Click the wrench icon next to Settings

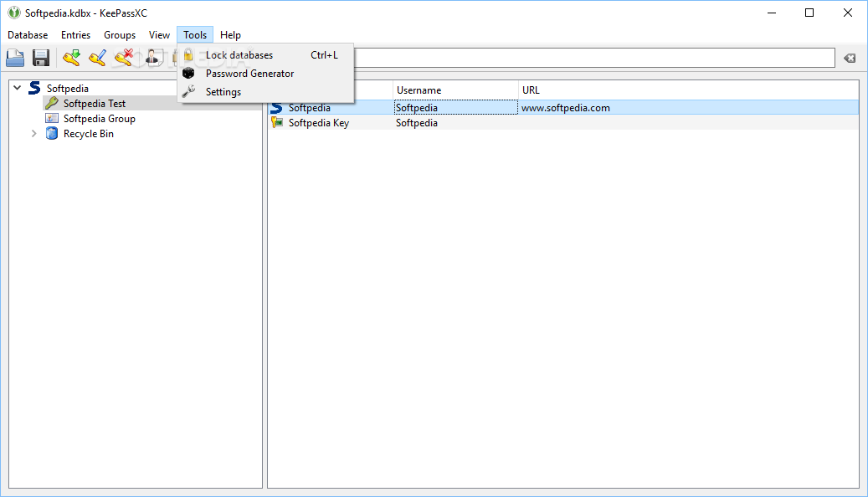[x=188, y=91]
